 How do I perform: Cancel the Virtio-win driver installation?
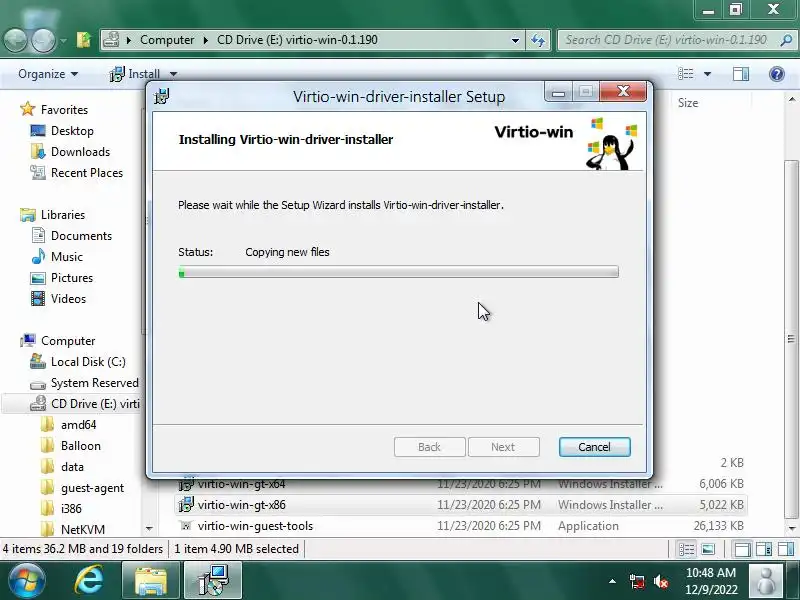point(594,447)
